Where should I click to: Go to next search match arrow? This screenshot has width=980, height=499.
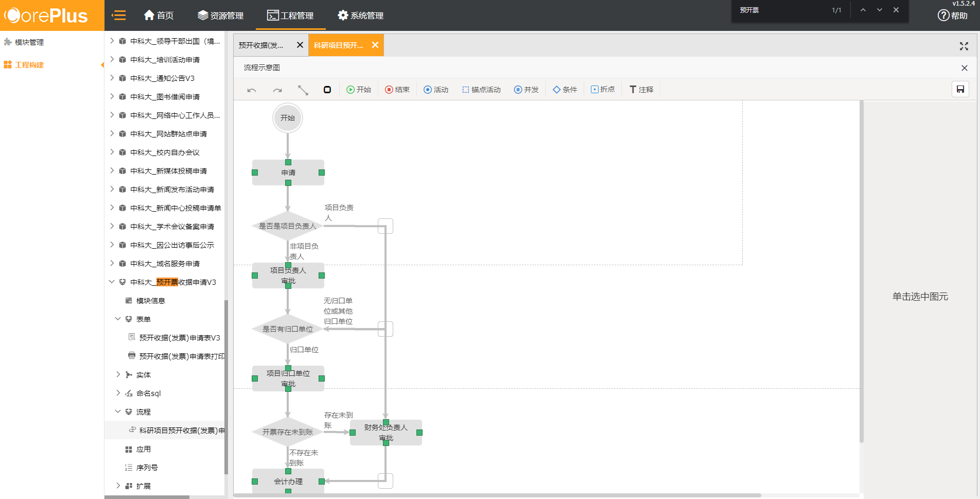point(880,10)
